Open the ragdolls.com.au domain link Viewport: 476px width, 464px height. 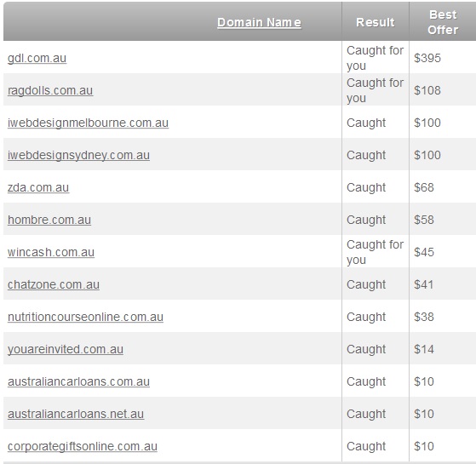50,90
